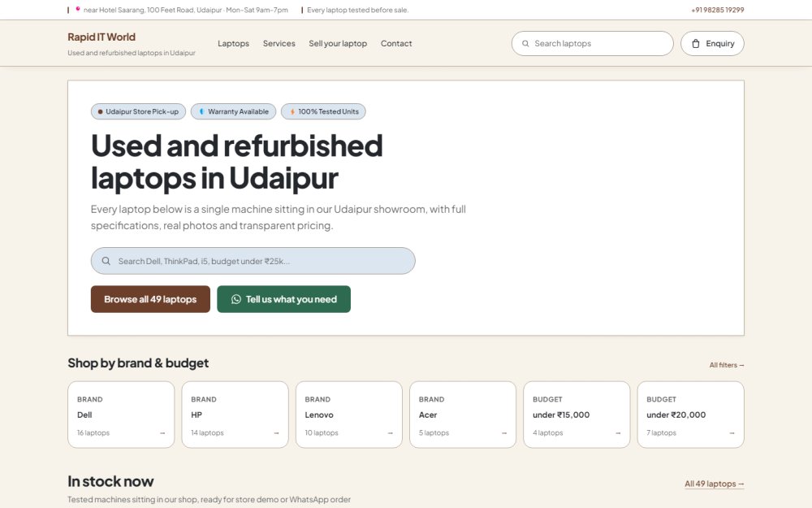Viewport: 812px width, 508px height.
Task: Click the header search magnifier icon
Action: 525,44
